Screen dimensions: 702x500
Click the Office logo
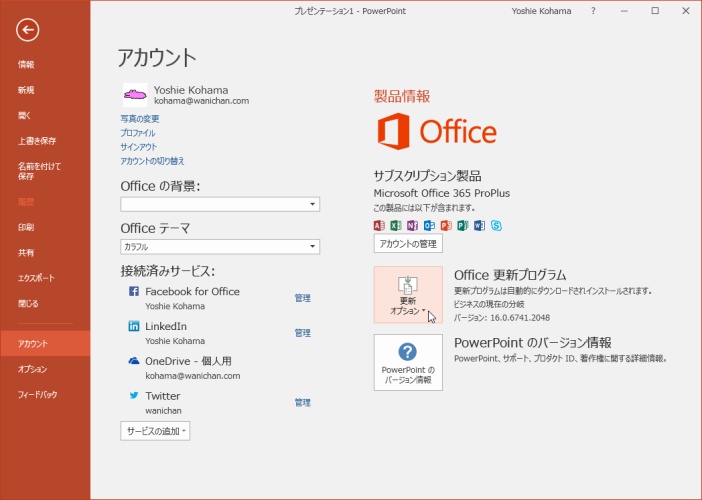pyautogui.click(x=437, y=131)
